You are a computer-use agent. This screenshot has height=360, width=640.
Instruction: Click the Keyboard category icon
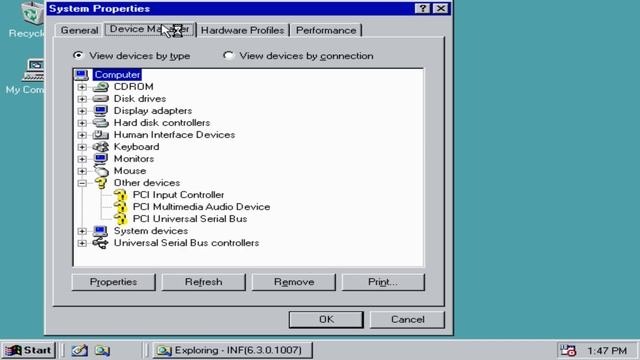100,147
